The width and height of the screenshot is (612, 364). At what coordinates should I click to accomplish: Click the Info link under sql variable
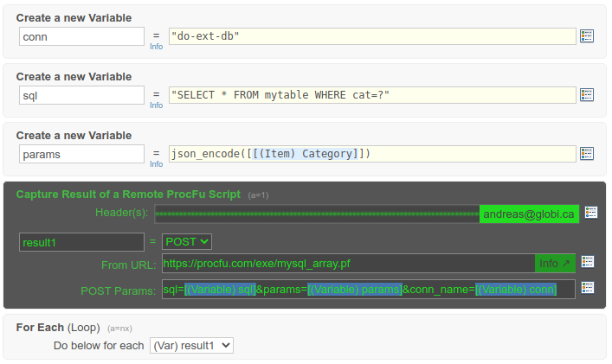156,105
